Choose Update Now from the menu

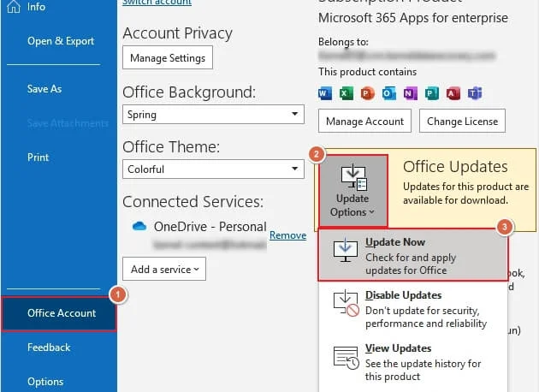[413, 255]
